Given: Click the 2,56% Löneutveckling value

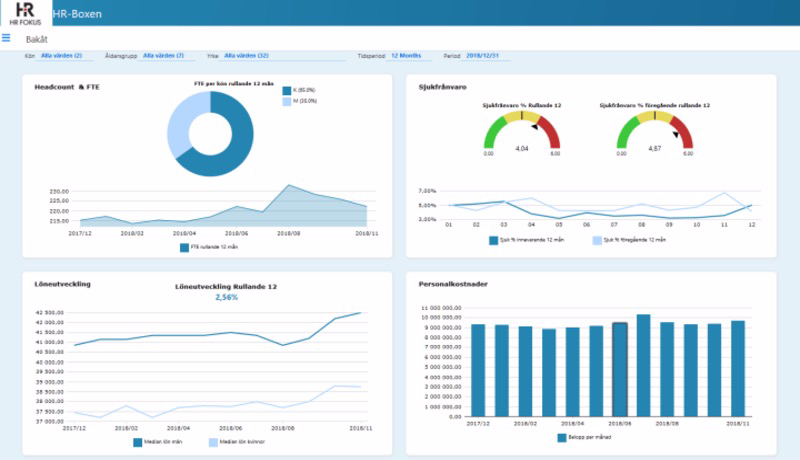Looking at the screenshot, I should (227, 297).
